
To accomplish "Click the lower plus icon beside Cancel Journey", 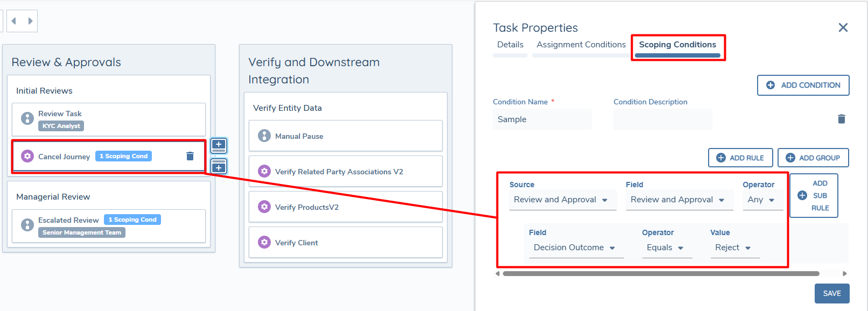I will pos(219,167).
